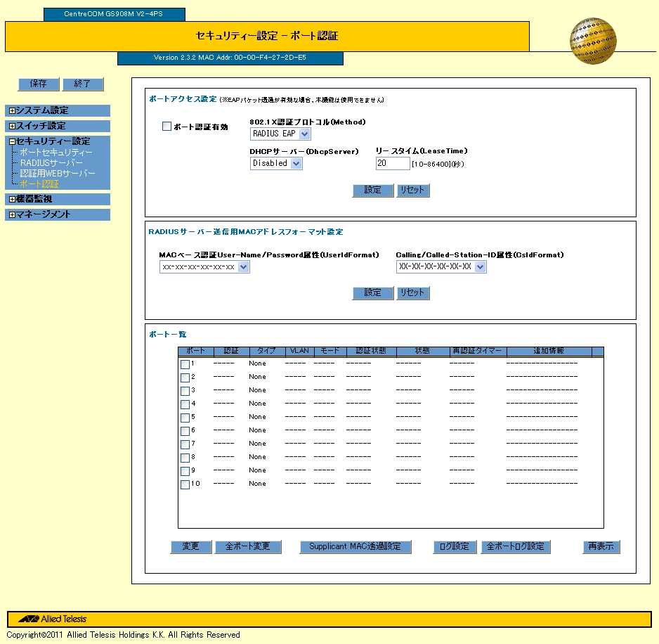Click the LeaseTime input field

(x=393, y=163)
